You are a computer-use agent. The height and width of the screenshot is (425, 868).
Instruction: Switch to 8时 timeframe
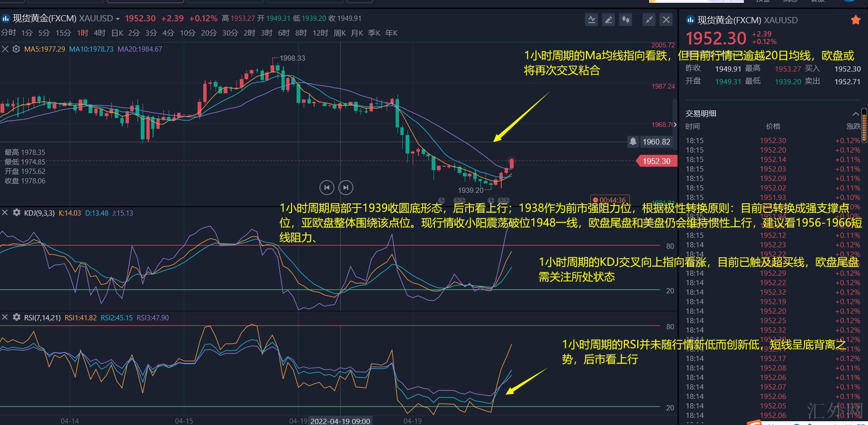(301, 33)
